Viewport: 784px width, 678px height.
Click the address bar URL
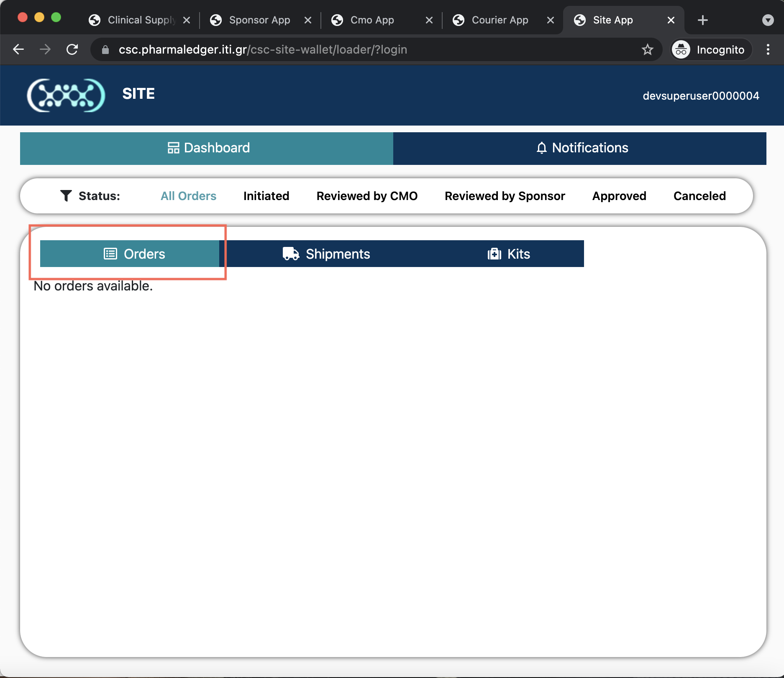(x=263, y=49)
